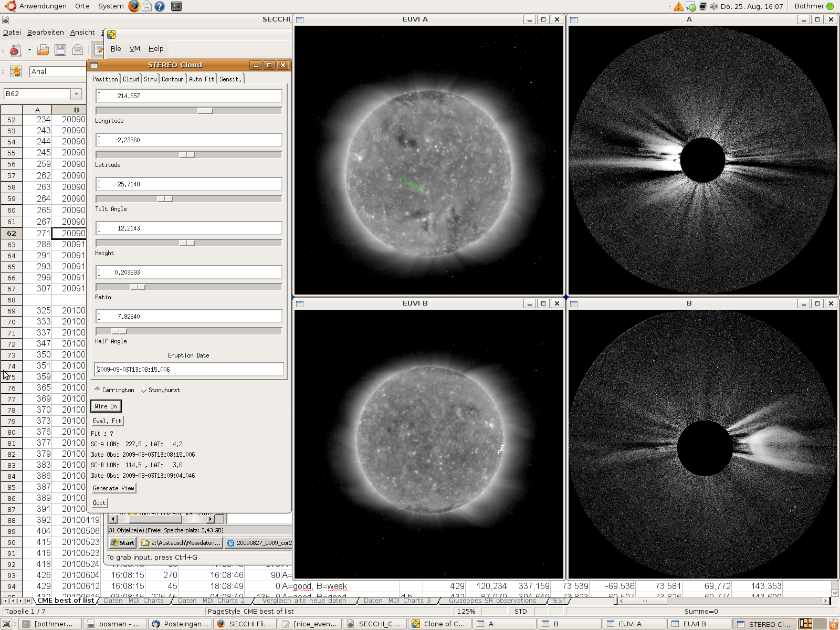Click the Eval. Fit button
840x630 pixels.
coord(107,421)
